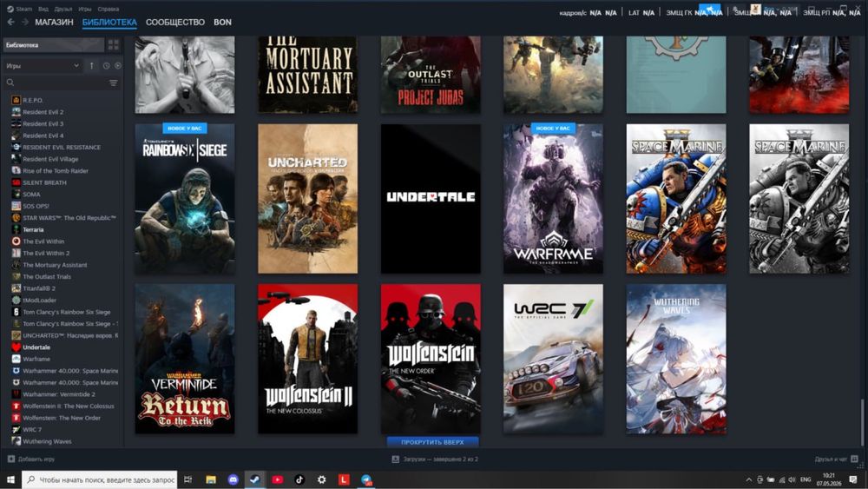This screenshot has width=868, height=489.
Task: Click the sidebar game search field
Action: coord(56,83)
